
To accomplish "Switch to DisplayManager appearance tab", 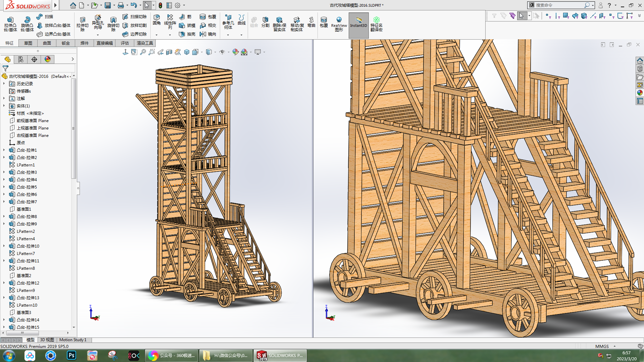I will coord(48,59).
